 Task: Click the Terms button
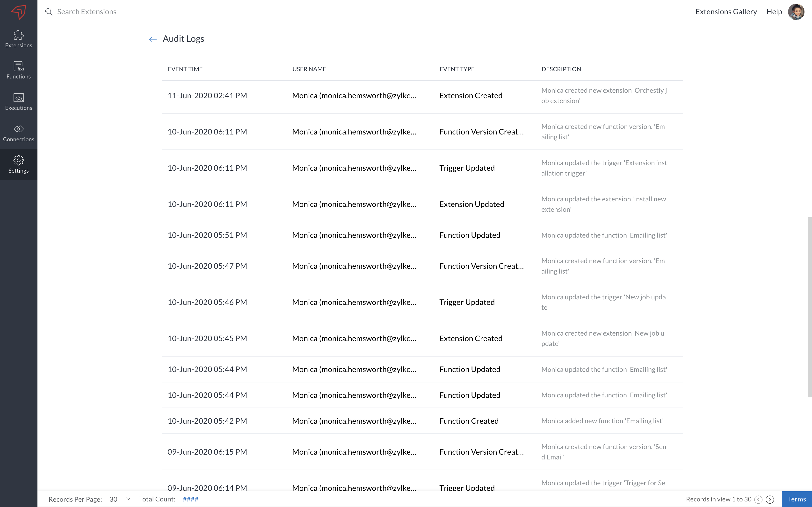tap(797, 499)
